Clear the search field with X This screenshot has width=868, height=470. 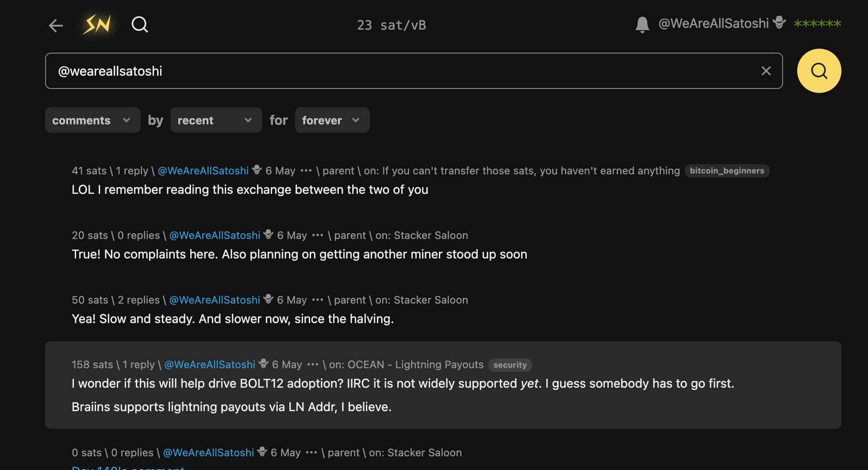(766, 71)
